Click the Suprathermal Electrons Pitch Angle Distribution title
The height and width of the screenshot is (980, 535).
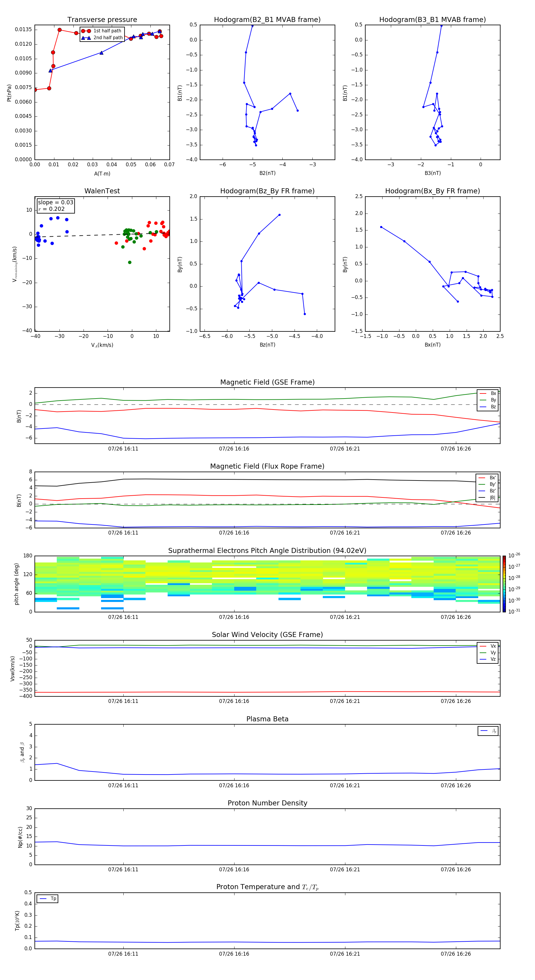tap(267, 551)
